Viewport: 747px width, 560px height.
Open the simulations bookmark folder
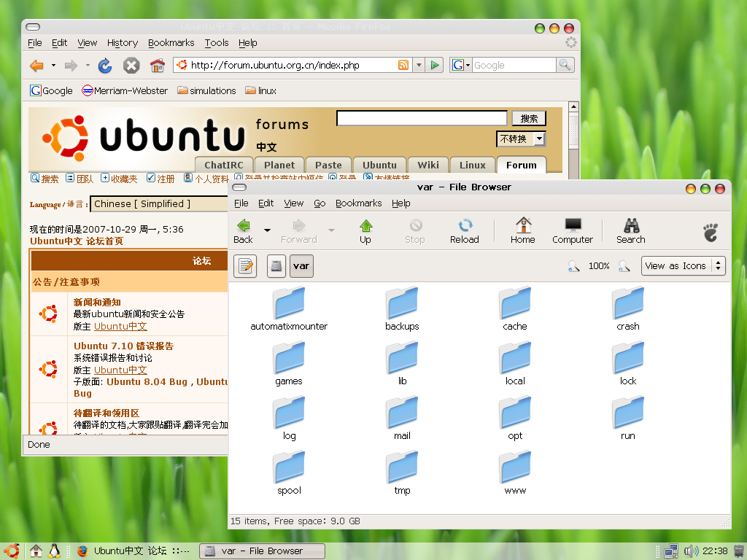206,90
